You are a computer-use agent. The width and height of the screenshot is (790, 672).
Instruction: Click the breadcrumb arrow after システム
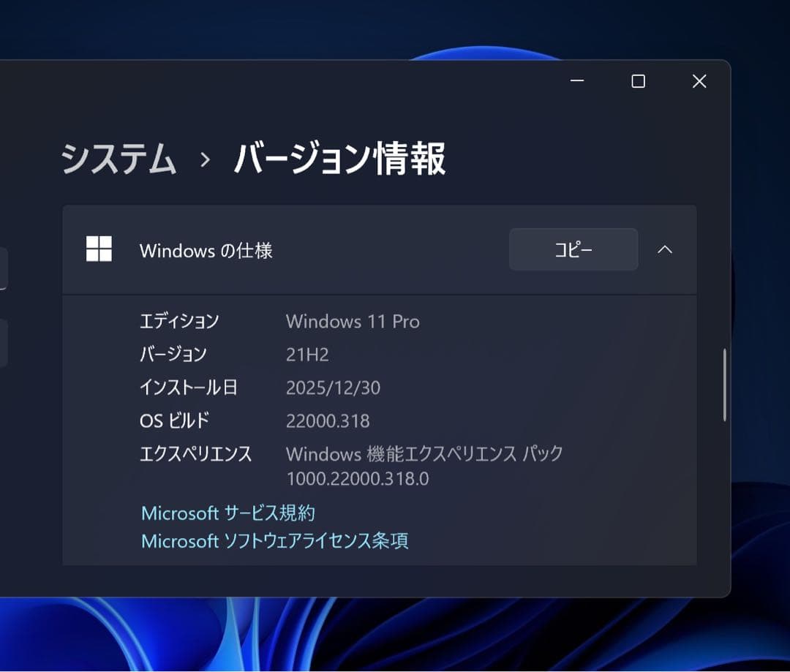(206, 160)
